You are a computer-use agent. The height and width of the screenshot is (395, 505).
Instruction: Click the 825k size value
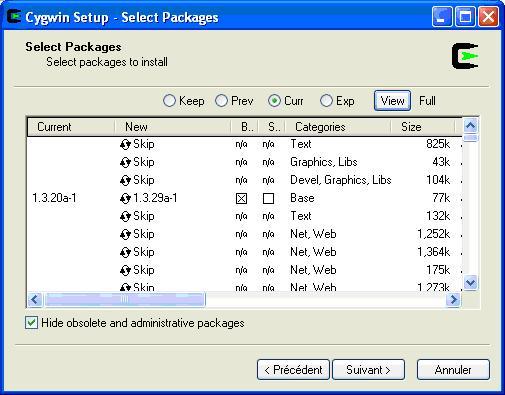[438, 144]
